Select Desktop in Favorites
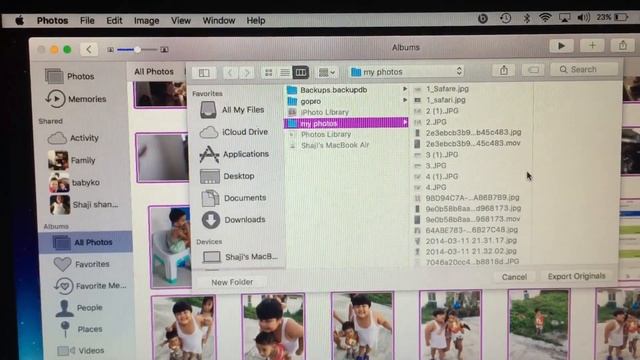 pyautogui.click(x=227, y=176)
